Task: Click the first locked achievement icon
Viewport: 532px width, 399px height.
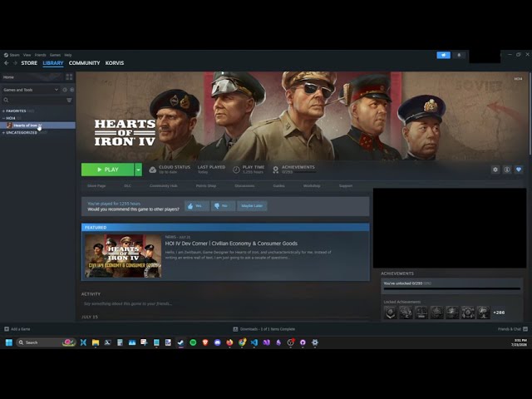Action: click(x=390, y=313)
